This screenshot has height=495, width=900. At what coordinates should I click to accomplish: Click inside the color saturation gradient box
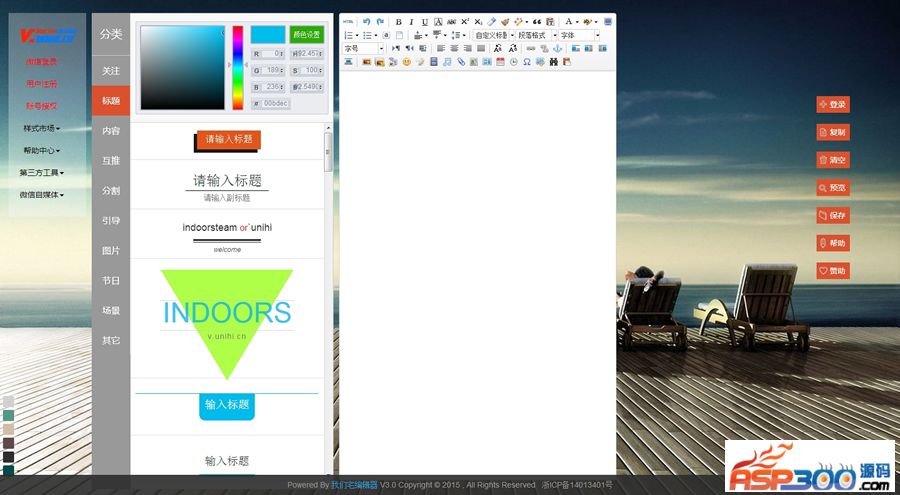[183, 67]
